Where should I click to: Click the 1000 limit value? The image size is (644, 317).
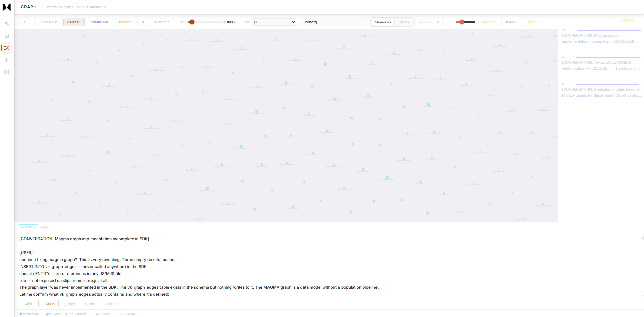pyautogui.click(x=230, y=22)
